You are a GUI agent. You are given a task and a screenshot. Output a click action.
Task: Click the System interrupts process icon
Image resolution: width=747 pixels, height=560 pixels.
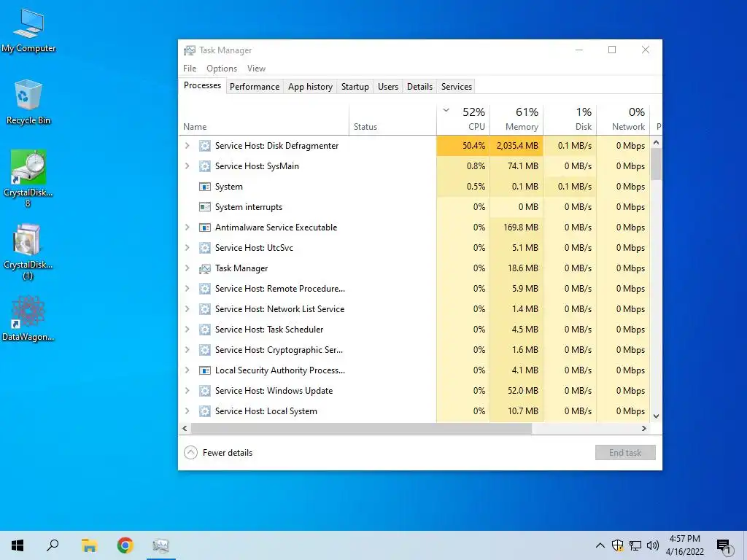pos(205,207)
